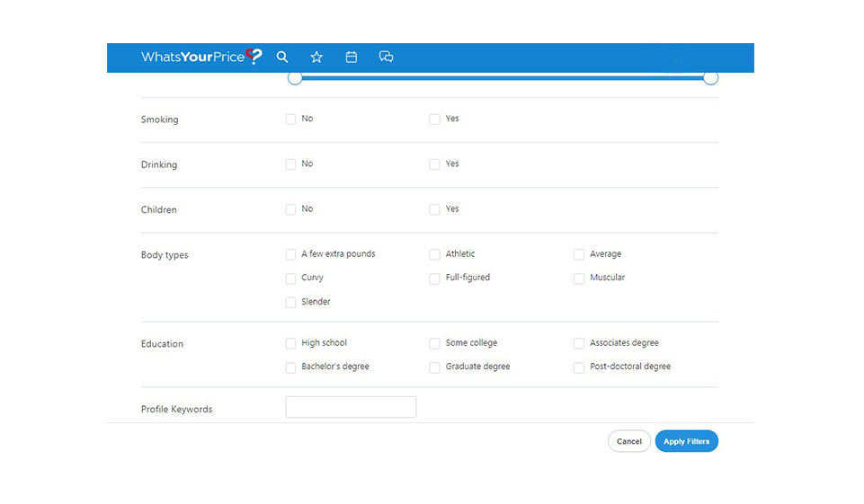This screenshot has height=504, width=864.
Task: Check the High school education box
Action: [x=290, y=343]
